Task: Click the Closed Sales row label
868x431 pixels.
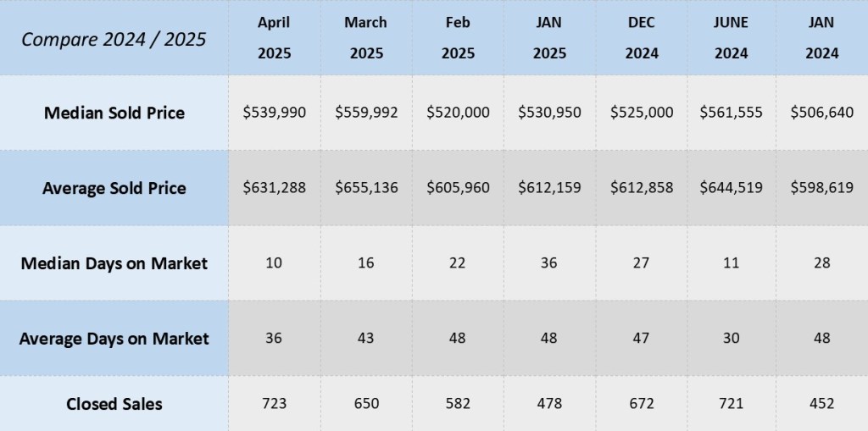Action: point(114,404)
